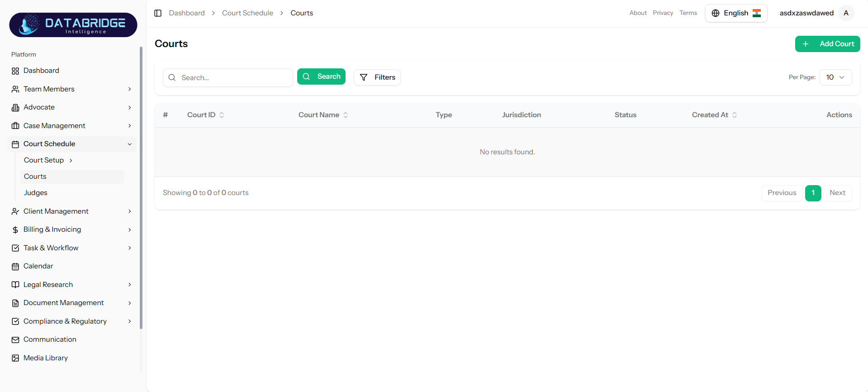Sort by Court Name arrows
Viewport: 868px width, 392px height.
pyautogui.click(x=346, y=115)
